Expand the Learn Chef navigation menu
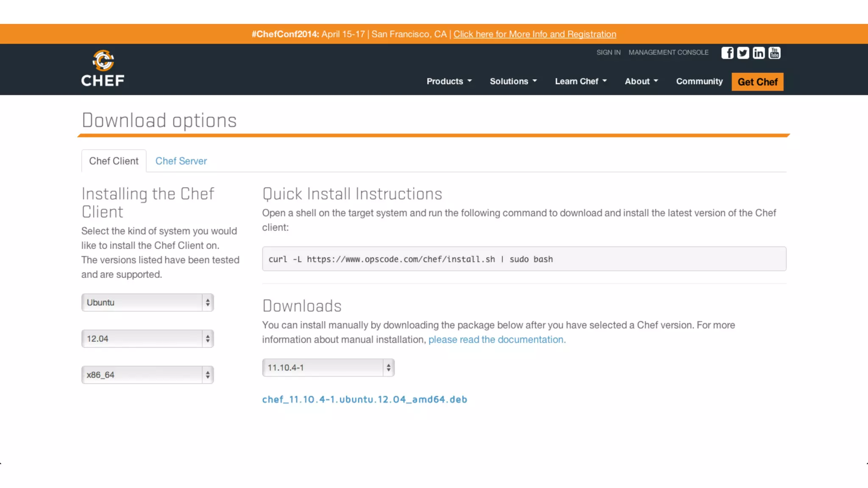The height and width of the screenshot is (488, 868). click(581, 81)
